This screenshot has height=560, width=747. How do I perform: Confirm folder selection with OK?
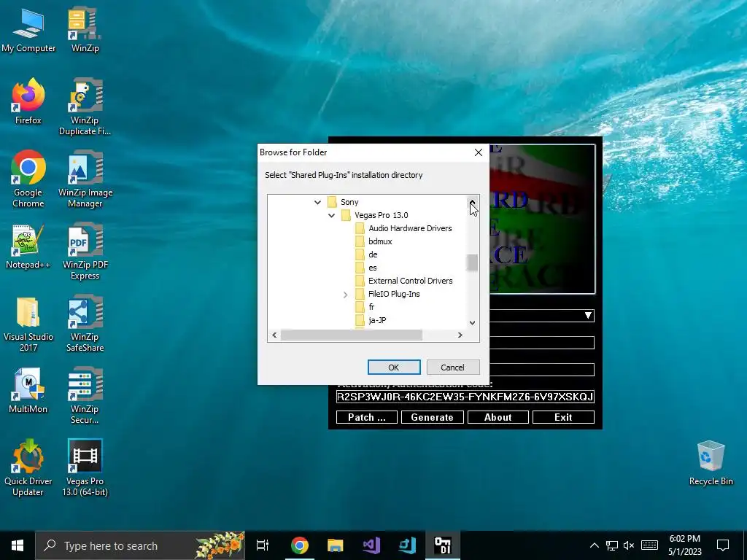(x=394, y=367)
